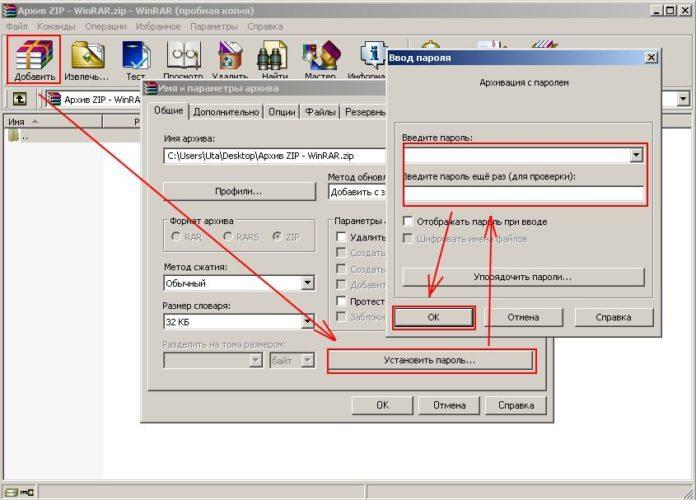Expand the Размер словаря 32 КБ dropdown

308,321
